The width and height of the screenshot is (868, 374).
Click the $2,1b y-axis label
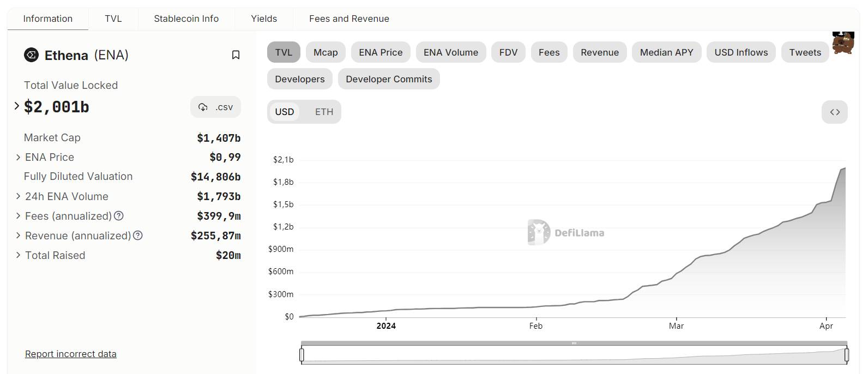283,160
